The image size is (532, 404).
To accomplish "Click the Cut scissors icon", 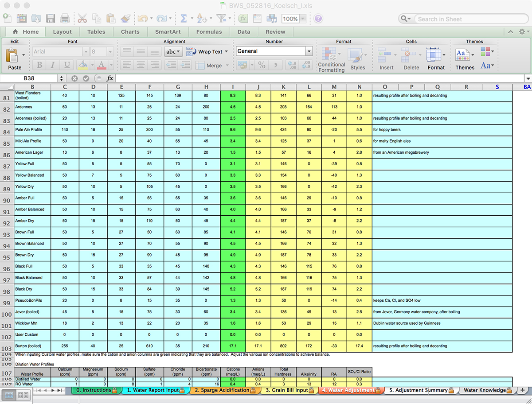I will (x=82, y=18).
